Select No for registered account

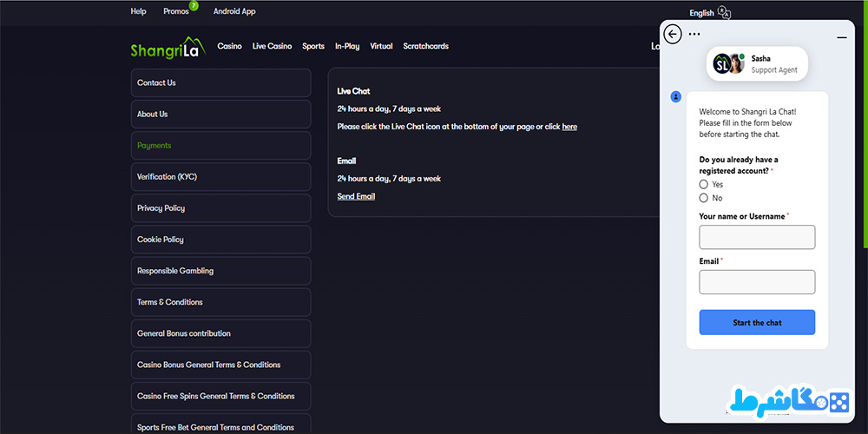coord(704,198)
